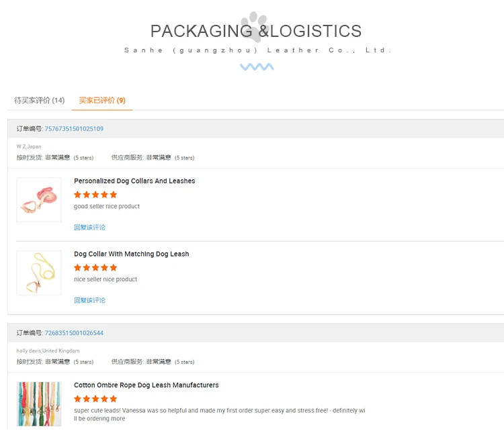504x439 pixels.
Task: Open order number 75767351501025109
Action: (74, 129)
